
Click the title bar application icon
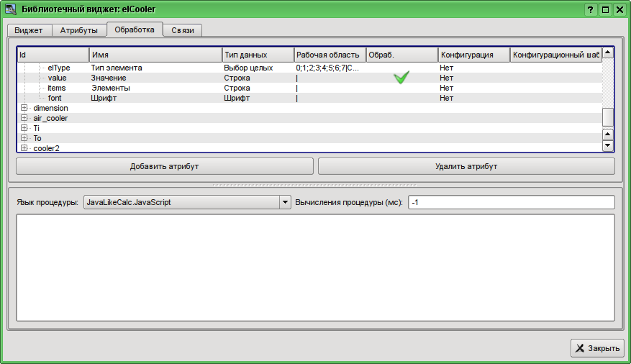click(11, 9)
